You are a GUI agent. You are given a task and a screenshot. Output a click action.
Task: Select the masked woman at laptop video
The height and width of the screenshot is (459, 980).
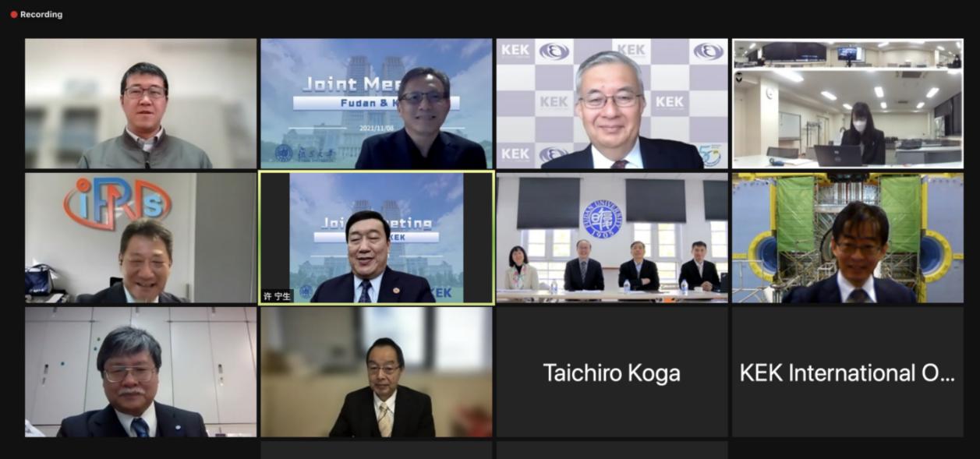coord(847,104)
